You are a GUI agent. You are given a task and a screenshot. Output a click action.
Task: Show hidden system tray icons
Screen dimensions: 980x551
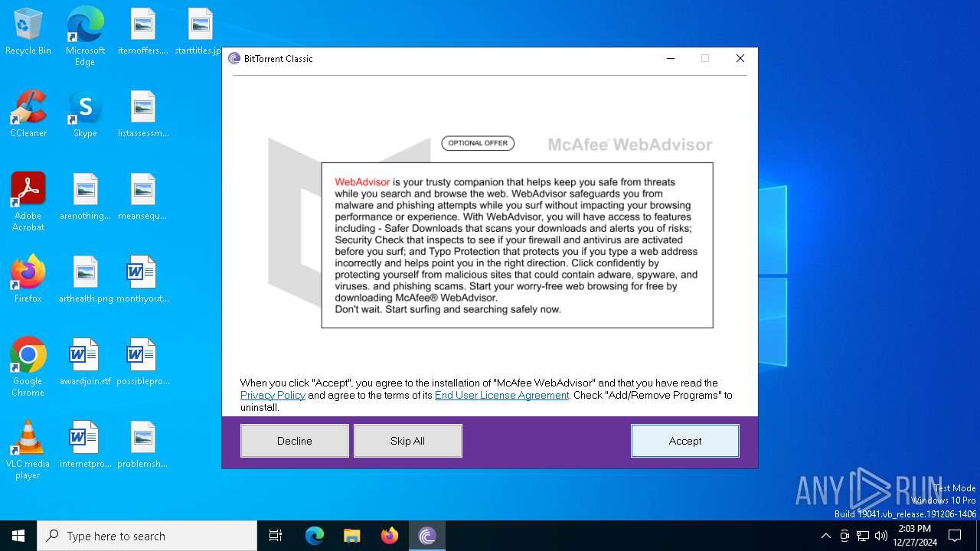click(x=825, y=536)
